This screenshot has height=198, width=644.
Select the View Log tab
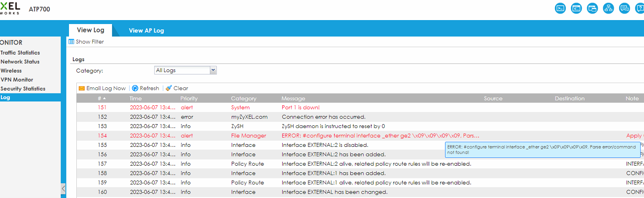[90, 30]
